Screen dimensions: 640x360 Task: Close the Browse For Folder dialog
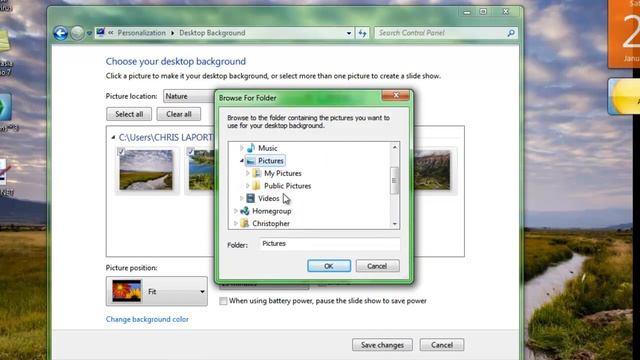(x=396, y=96)
